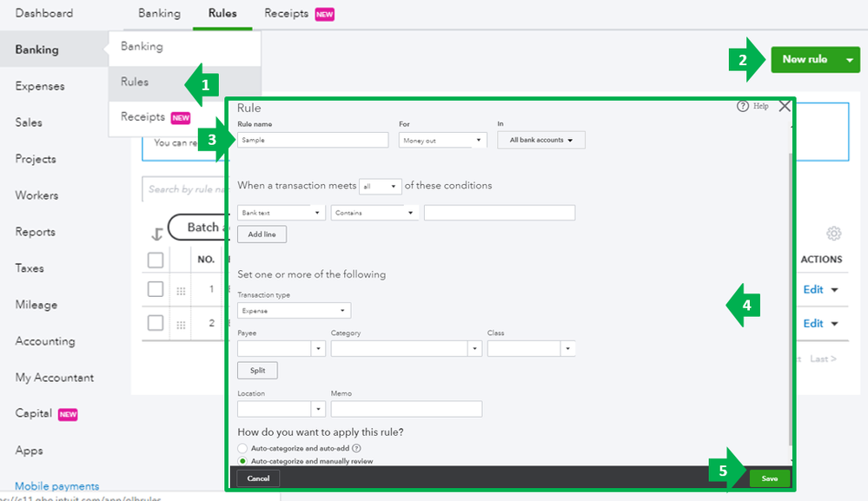Screen dimensions: 868x501
Task: Open the New rule dropdown arrow
Action: point(847,60)
